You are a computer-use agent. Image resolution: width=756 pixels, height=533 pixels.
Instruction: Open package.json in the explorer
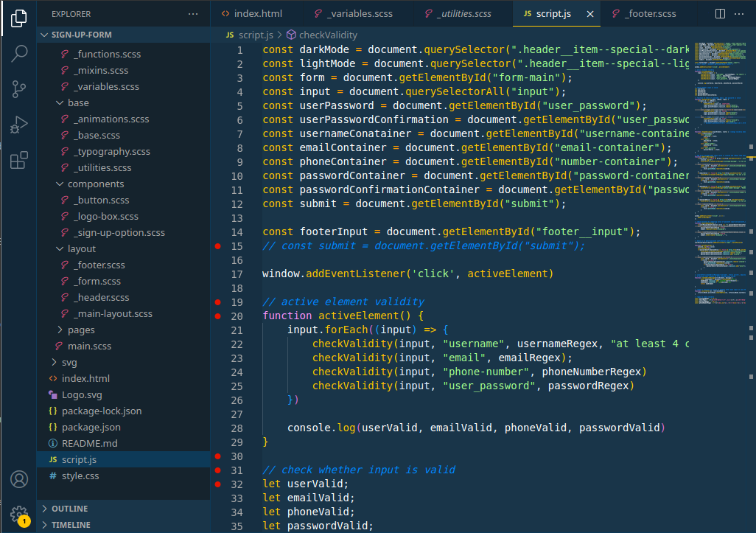click(124, 428)
